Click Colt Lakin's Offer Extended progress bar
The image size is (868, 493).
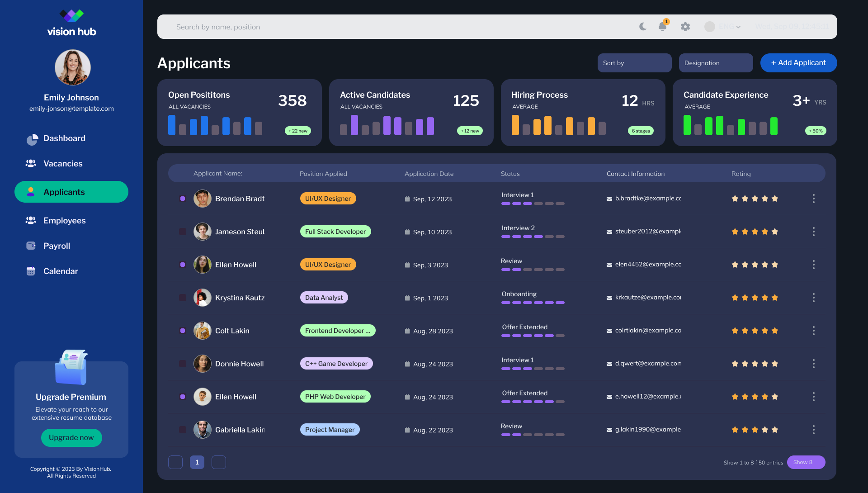(x=533, y=336)
